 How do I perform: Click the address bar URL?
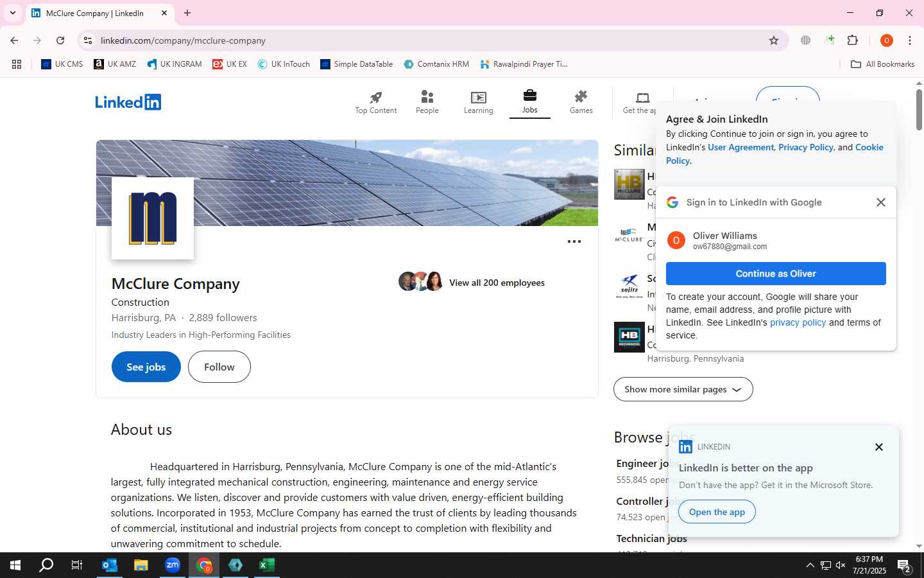pos(183,40)
